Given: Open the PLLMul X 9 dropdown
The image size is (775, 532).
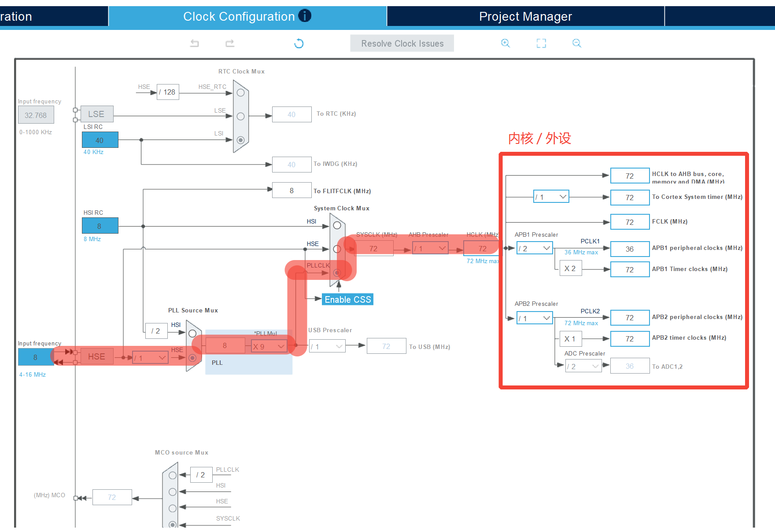Looking at the screenshot, I should 269,346.
